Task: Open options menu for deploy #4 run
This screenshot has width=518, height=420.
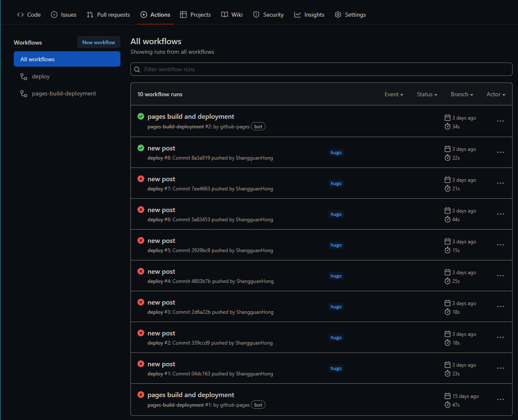Action: tap(500, 276)
